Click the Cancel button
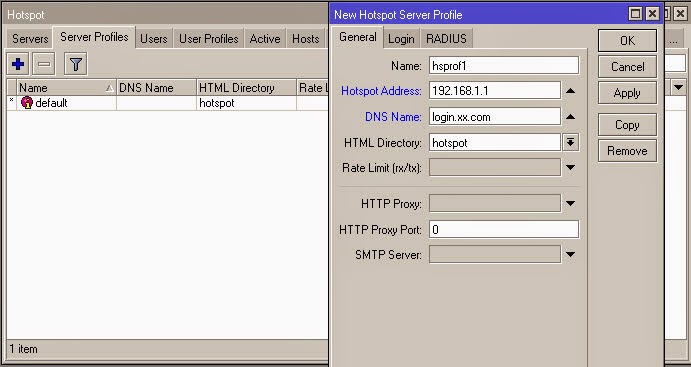 pyautogui.click(x=627, y=67)
